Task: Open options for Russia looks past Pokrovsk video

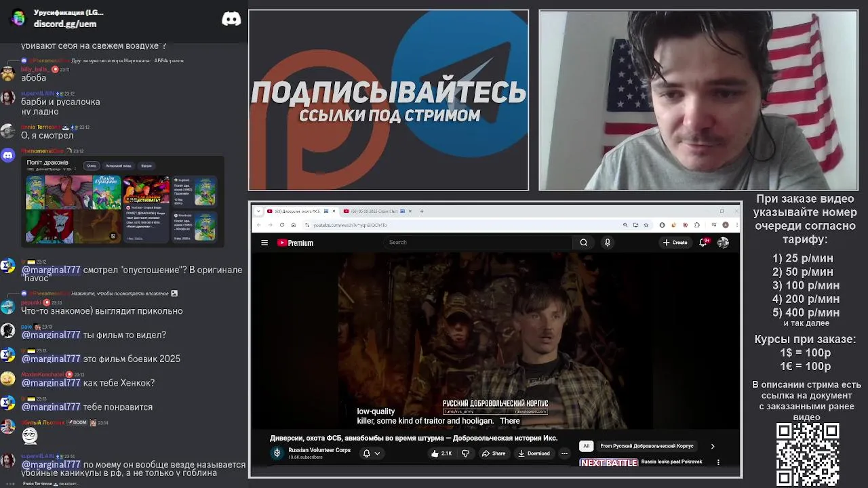Action: (x=718, y=462)
